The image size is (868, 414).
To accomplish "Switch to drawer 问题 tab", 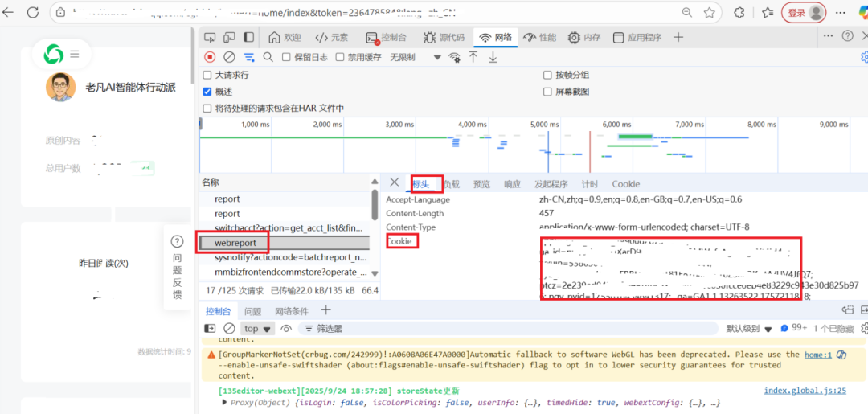I will [252, 312].
